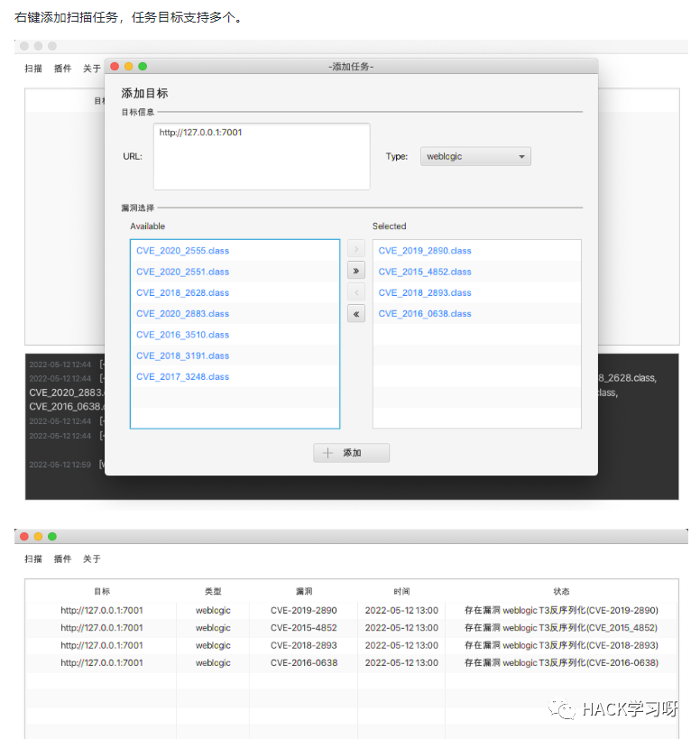Open 关于 menu in lower window
700x739 pixels.
coord(92,559)
